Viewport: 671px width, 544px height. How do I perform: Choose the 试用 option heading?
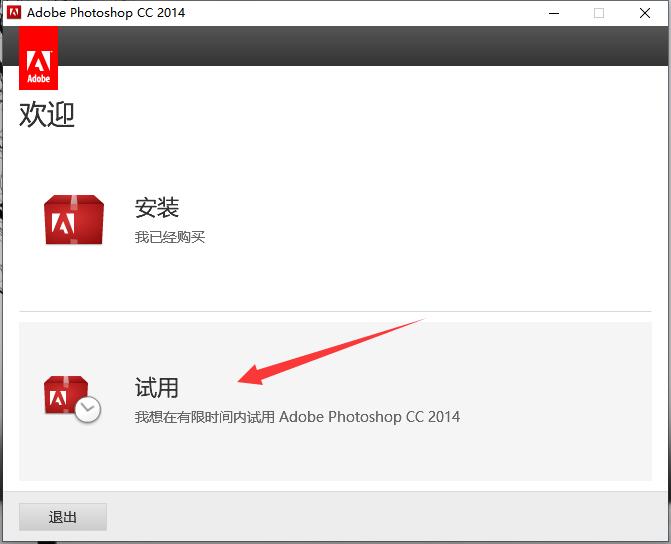[157, 387]
